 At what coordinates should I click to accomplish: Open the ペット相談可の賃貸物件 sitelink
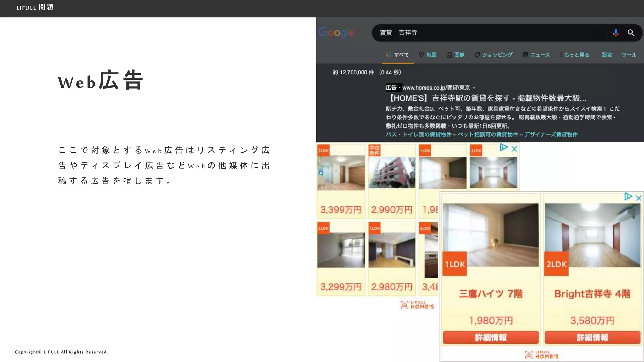(488, 134)
